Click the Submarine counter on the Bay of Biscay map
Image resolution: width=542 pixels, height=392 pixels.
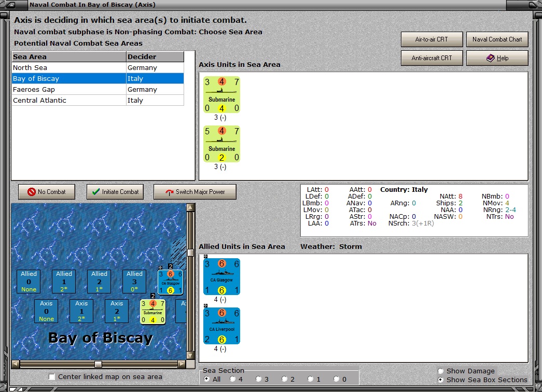tap(153, 312)
